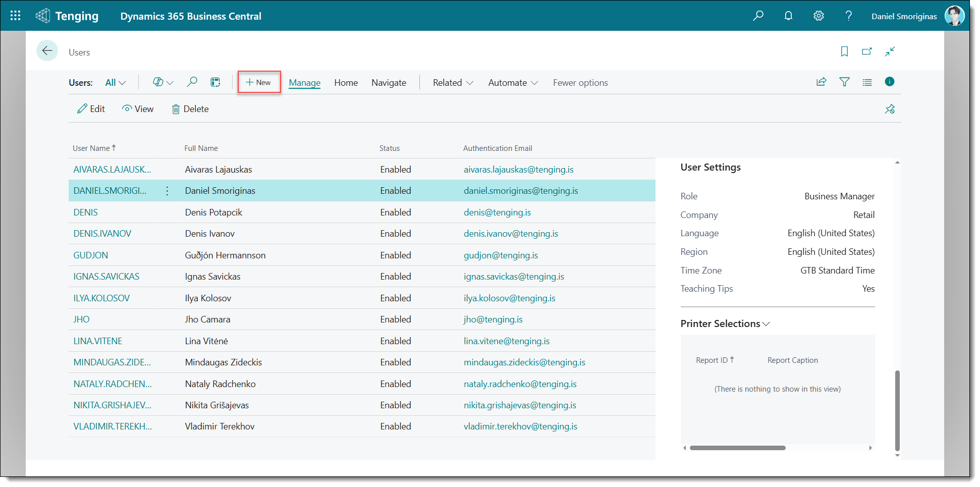Viewport: 980px width, 487px height.
Task: Open the help question mark
Action: [849, 16]
